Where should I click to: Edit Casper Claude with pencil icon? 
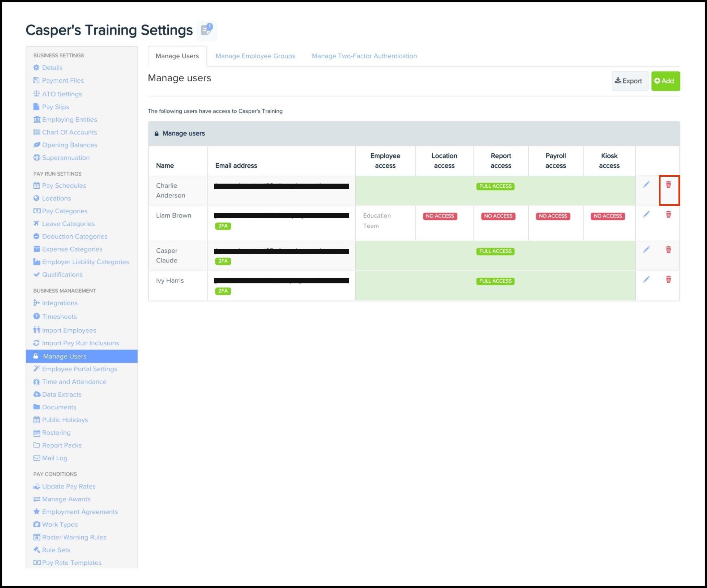[646, 250]
